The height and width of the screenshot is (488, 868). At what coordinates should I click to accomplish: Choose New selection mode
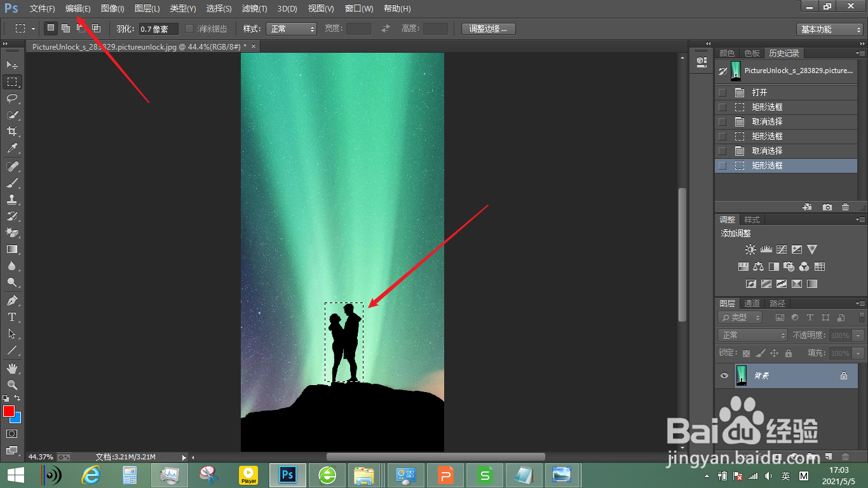click(50, 29)
